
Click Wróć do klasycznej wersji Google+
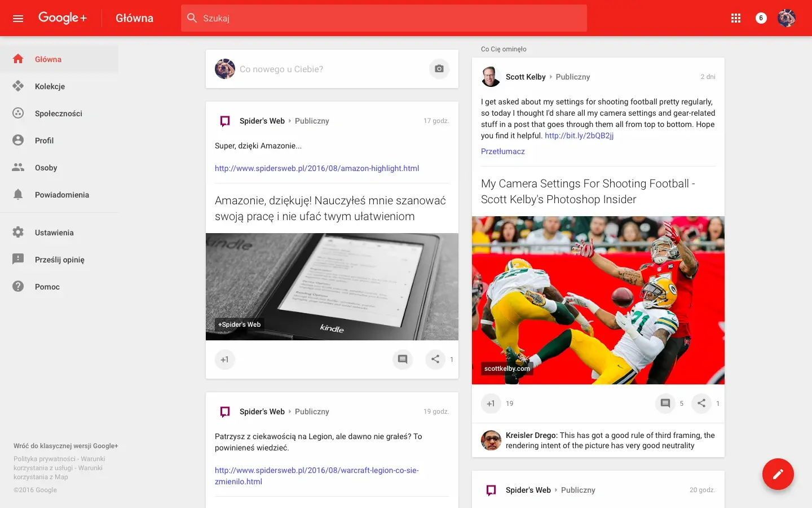click(x=65, y=446)
